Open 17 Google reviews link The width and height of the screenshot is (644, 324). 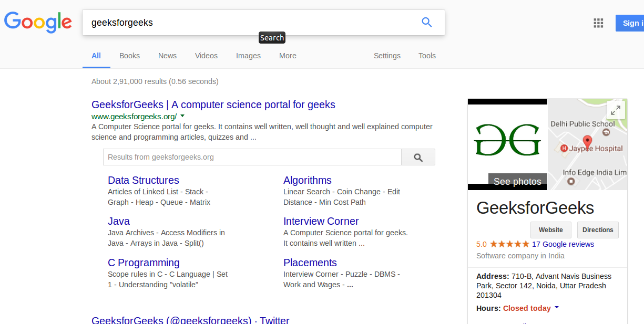(x=563, y=244)
